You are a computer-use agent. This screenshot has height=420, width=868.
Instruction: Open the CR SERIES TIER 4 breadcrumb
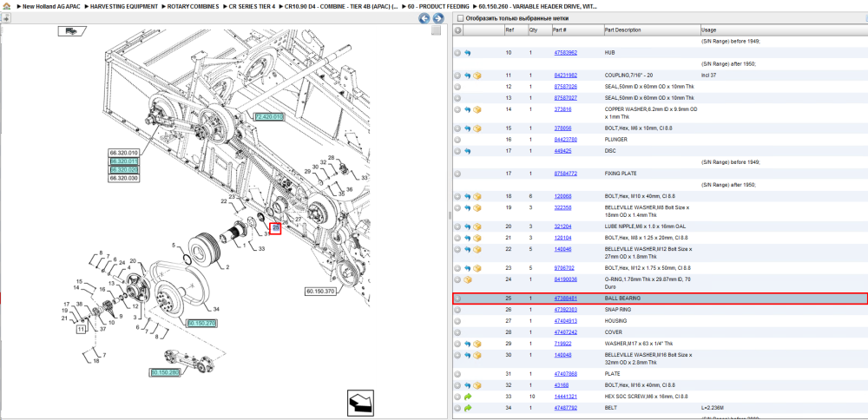click(252, 6)
